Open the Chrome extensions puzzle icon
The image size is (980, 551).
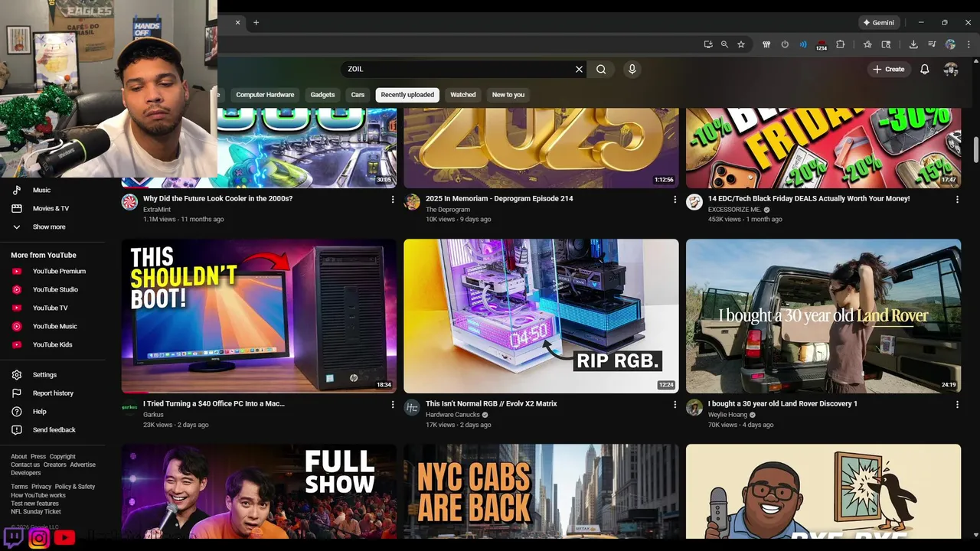coord(840,44)
